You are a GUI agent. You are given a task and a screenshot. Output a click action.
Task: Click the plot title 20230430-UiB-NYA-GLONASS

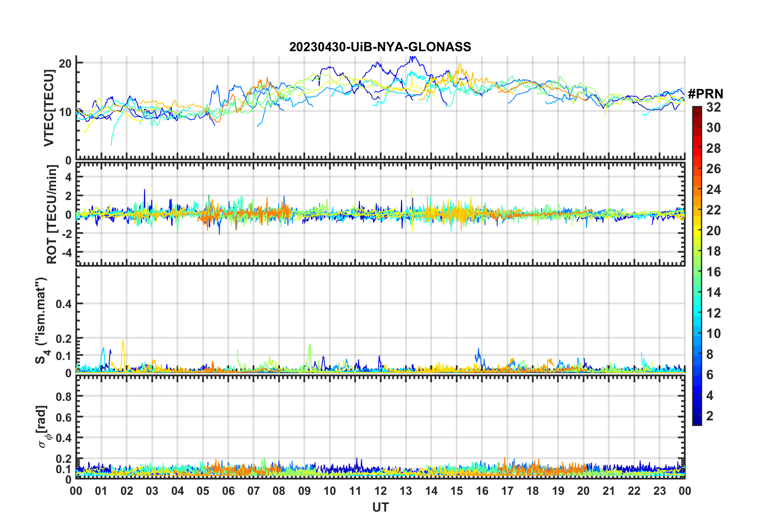tap(380, 47)
